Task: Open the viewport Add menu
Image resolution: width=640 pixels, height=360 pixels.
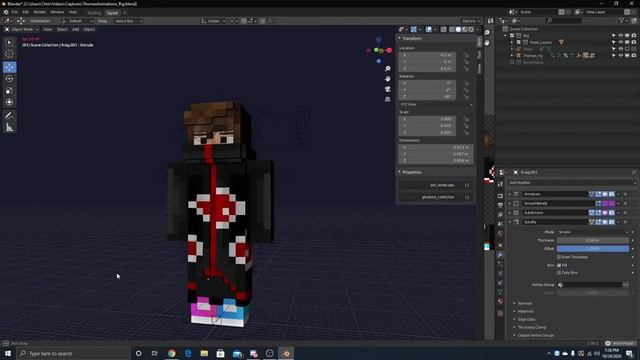Action: (x=76, y=29)
